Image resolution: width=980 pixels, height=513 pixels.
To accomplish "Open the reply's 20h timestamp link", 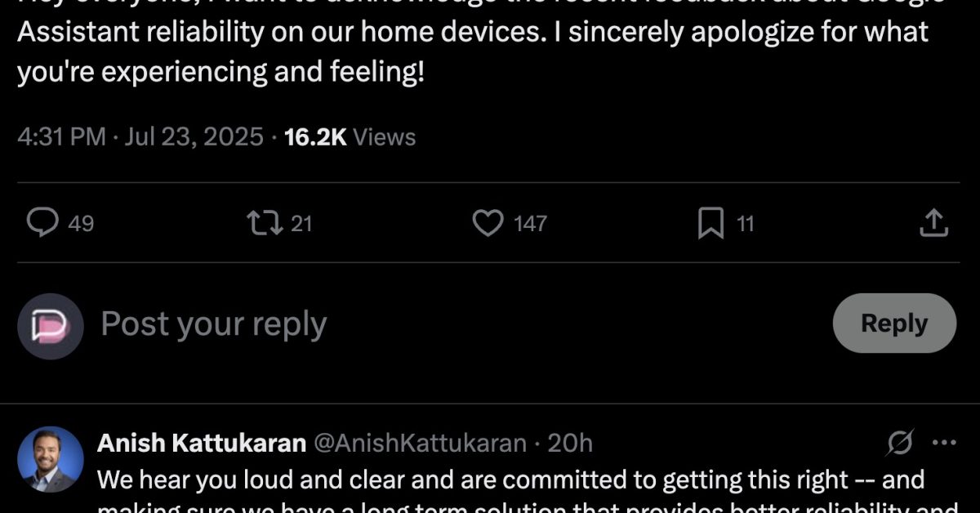I will [570, 443].
